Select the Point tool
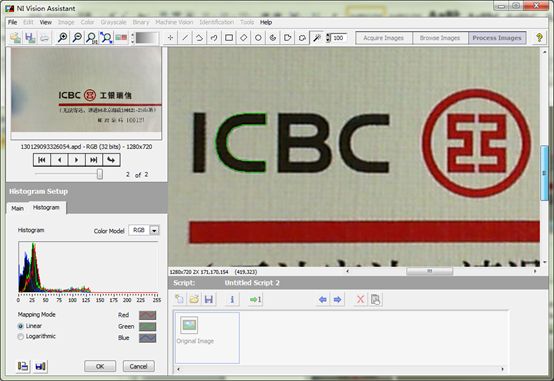 click(170, 37)
